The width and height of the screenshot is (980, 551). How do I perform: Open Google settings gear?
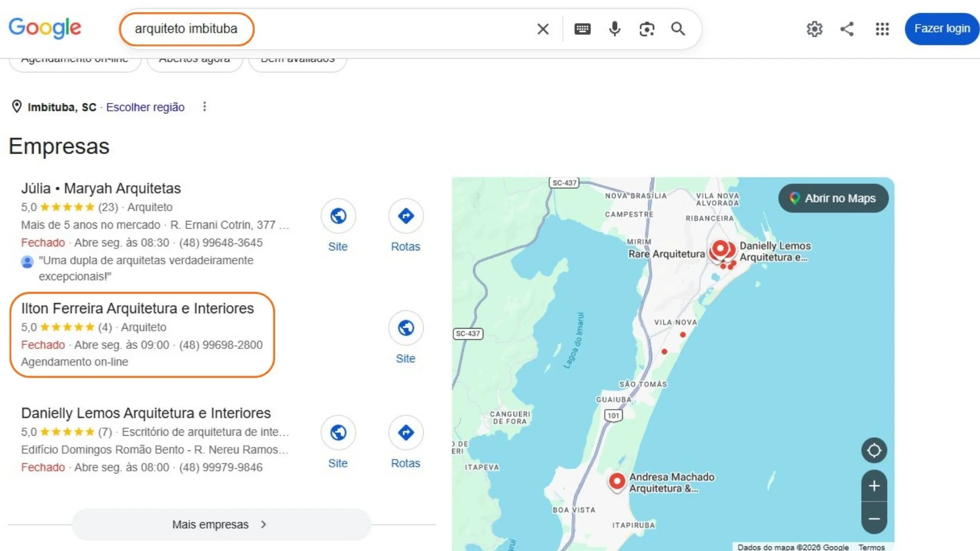point(815,29)
